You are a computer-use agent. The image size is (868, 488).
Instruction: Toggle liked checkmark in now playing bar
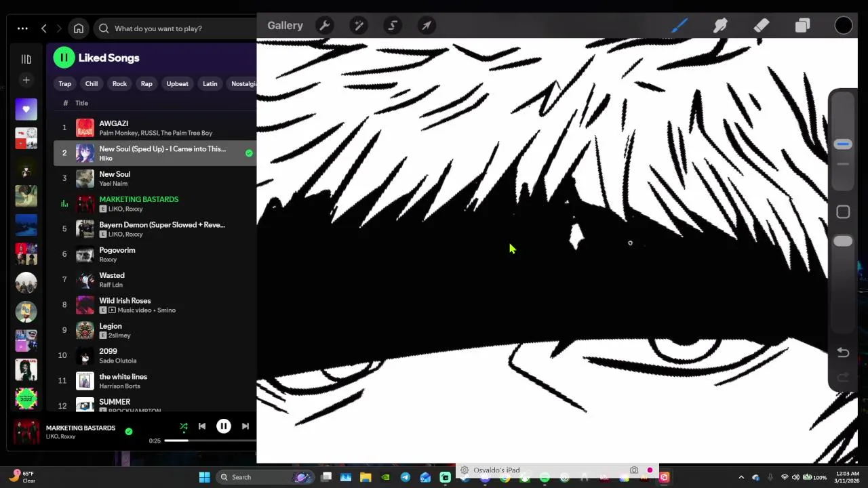click(129, 432)
